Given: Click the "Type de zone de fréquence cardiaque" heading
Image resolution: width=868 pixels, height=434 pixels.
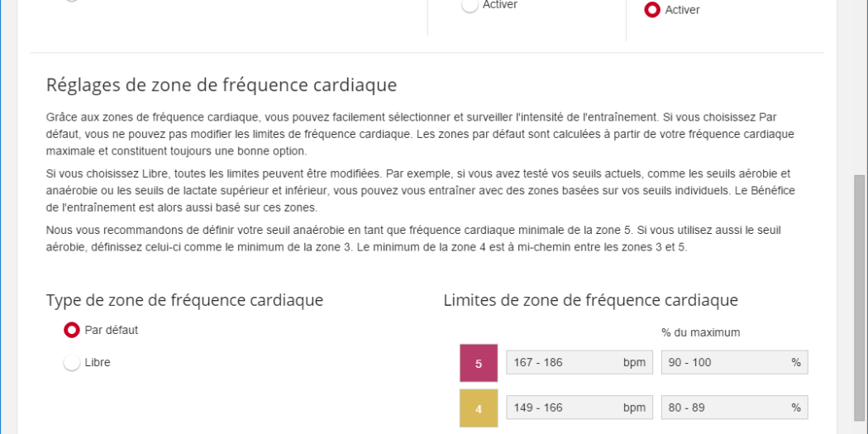Looking at the screenshot, I should coord(184,300).
